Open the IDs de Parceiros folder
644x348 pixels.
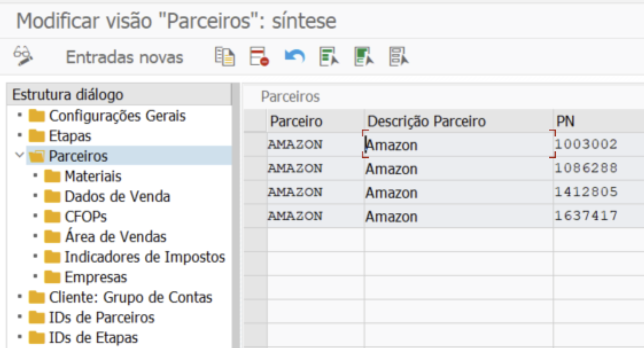pyautogui.click(x=101, y=317)
